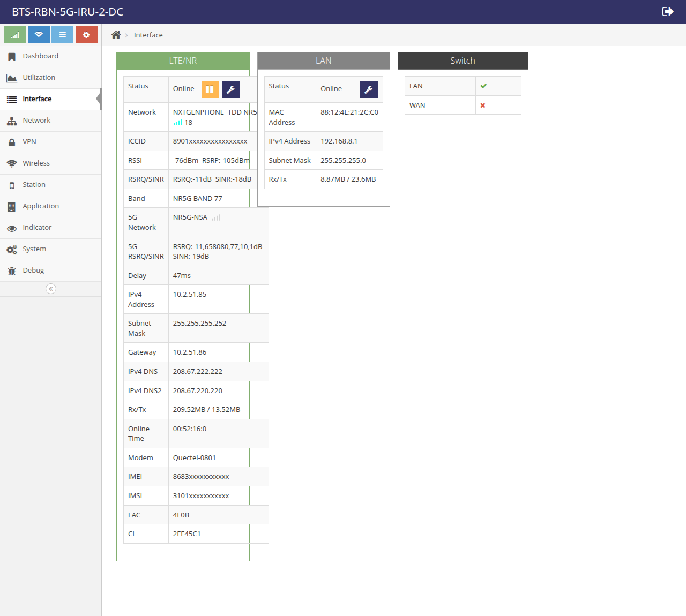Select the band value NR5G BAND 77
The height and width of the screenshot is (616, 686).
198,199
